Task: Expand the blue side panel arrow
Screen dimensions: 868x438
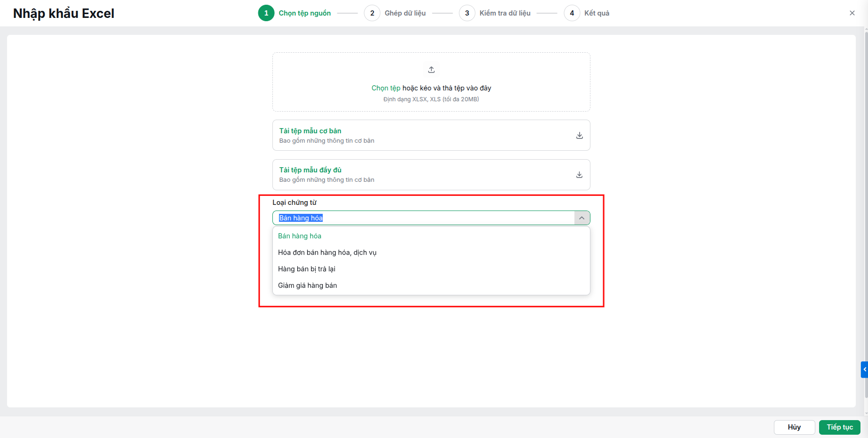Action: point(864,370)
